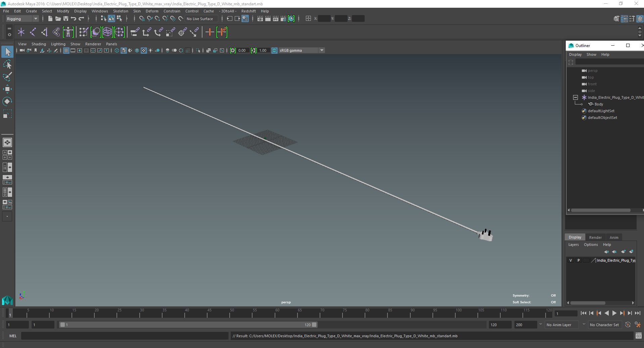Viewport: 644px width, 348px height.
Task: Click the Lattice deformer shelf icon
Action: pyautogui.click(x=107, y=32)
